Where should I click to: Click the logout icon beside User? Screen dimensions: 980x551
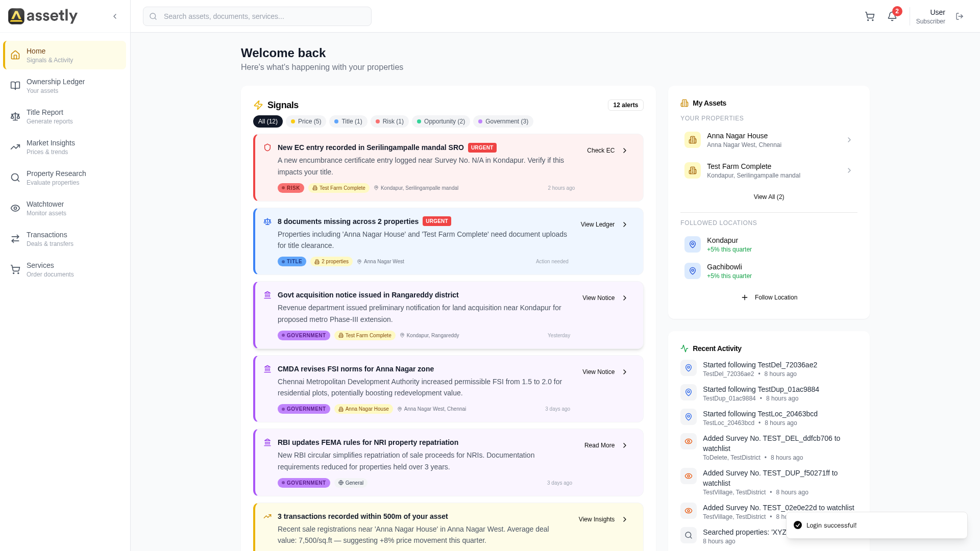point(960,16)
